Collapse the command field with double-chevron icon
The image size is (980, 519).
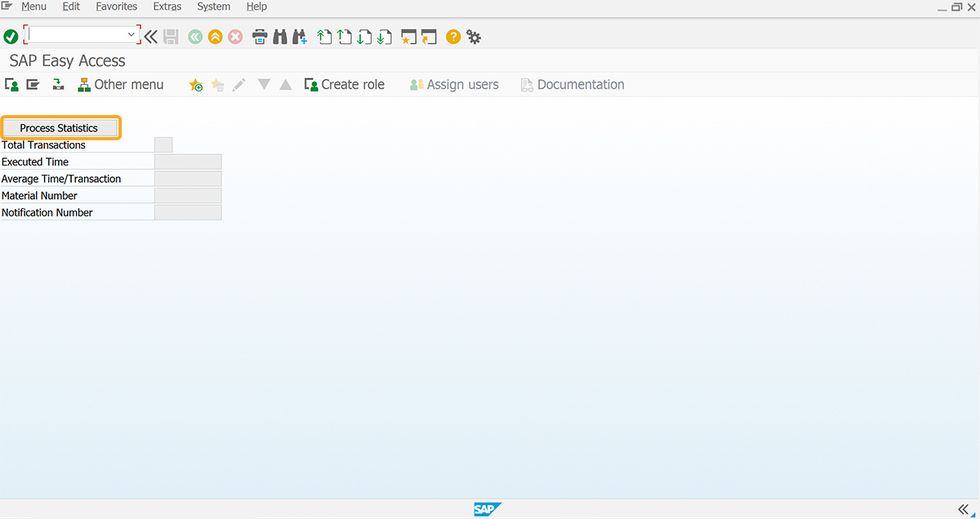(151, 37)
